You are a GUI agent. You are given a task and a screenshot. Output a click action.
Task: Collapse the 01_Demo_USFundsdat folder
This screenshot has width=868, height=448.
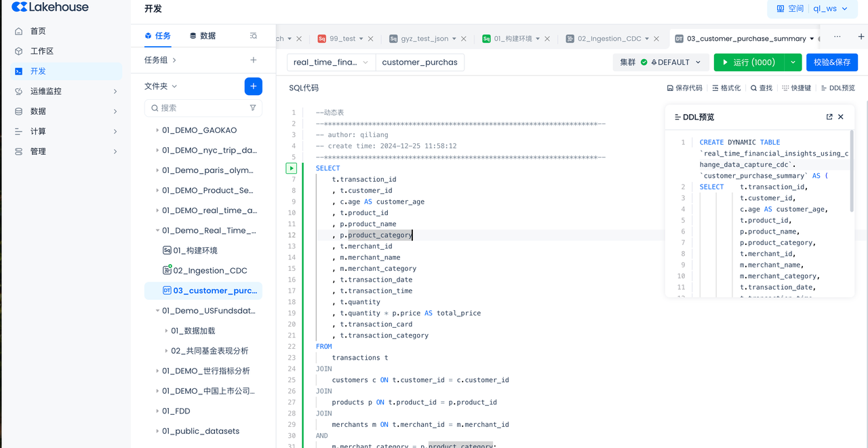157,311
